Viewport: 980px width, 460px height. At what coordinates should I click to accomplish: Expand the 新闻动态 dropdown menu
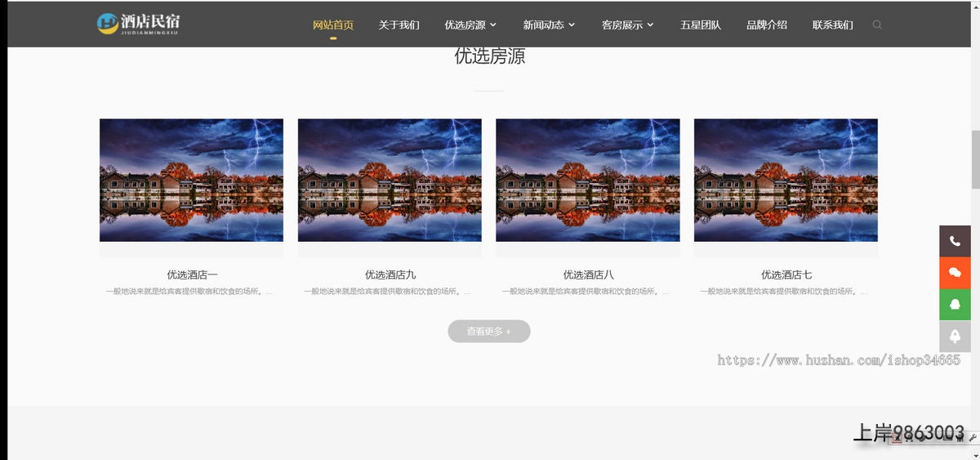(549, 25)
